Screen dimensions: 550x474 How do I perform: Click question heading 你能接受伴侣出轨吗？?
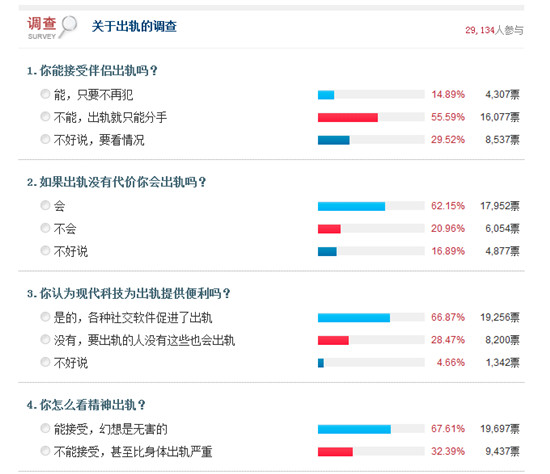point(92,71)
